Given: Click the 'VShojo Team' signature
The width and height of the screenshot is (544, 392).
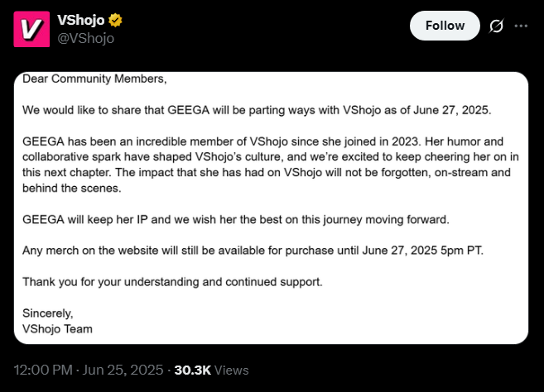Looking at the screenshot, I should point(58,327).
